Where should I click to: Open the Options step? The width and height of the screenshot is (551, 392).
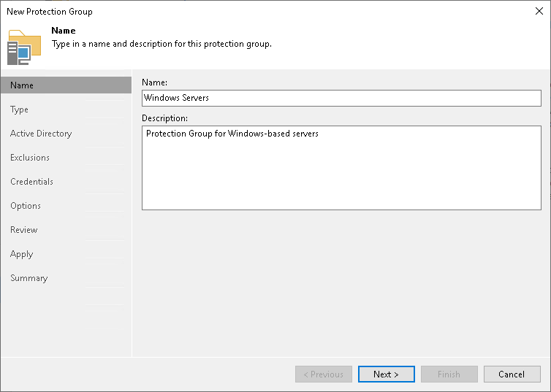click(x=26, y=206)
